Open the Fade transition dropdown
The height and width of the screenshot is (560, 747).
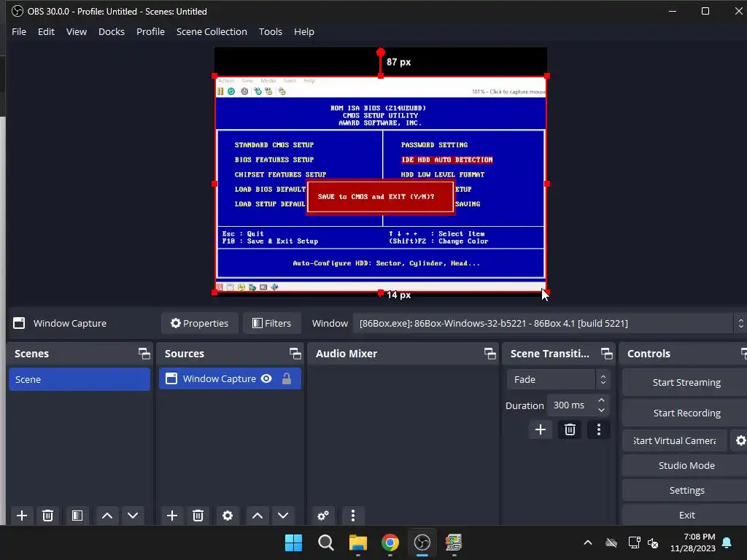point(558,379)
